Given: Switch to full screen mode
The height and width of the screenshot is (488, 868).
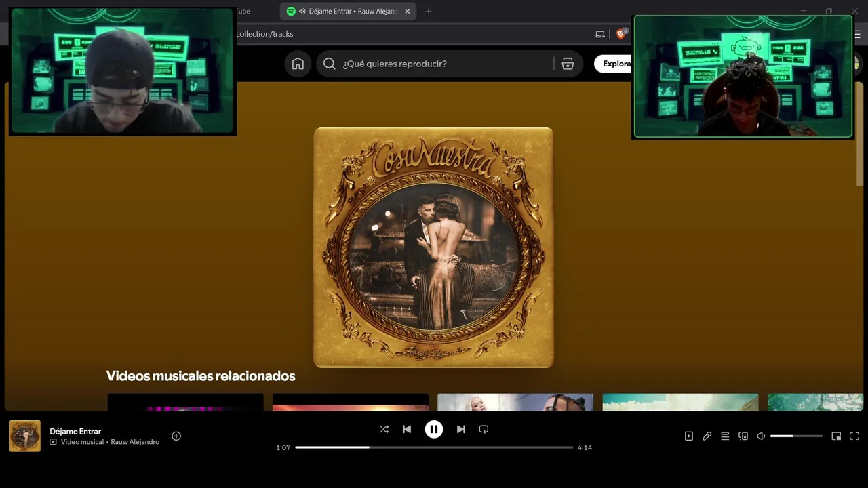Looking at the screenshot, I should (854, 436).
